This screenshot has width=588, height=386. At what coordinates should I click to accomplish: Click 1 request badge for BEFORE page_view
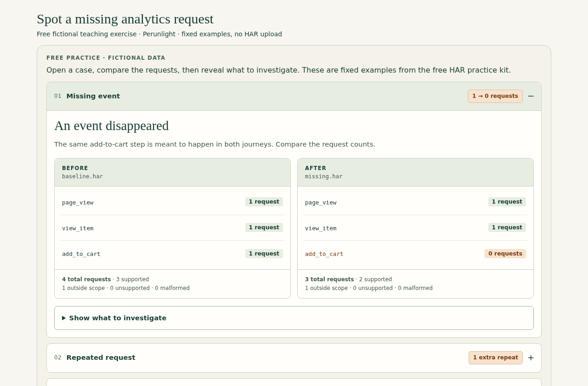[264, 202]
